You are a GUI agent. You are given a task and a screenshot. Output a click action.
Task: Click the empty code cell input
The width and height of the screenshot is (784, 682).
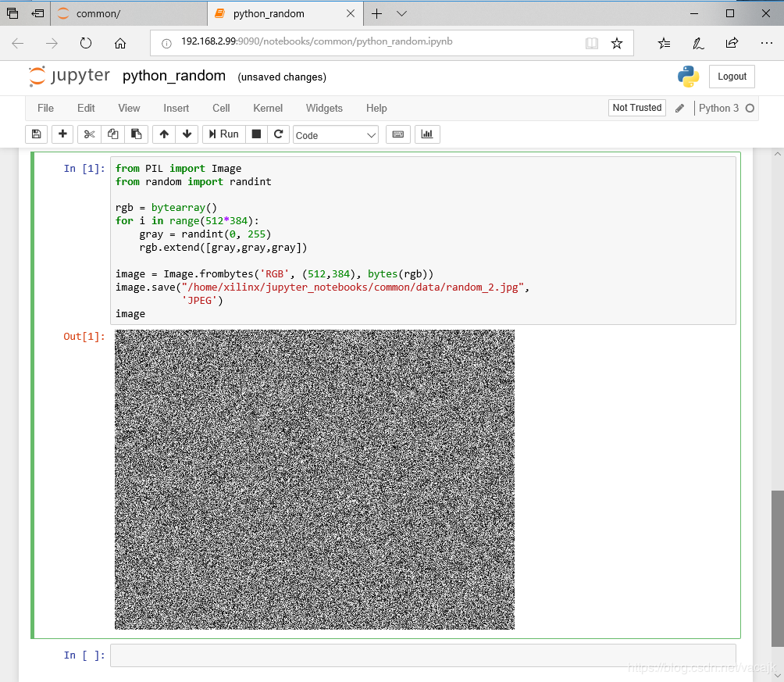[422, 655]
